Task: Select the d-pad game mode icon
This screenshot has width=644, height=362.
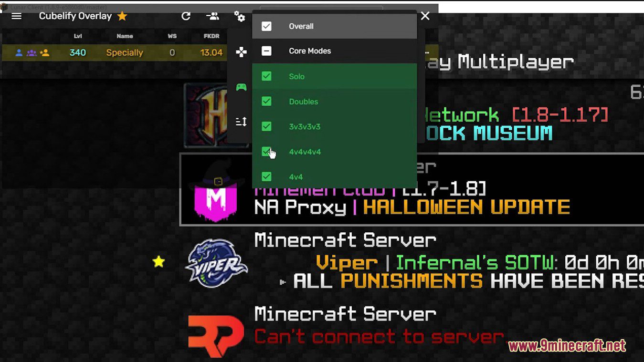Action: [241, 52]
